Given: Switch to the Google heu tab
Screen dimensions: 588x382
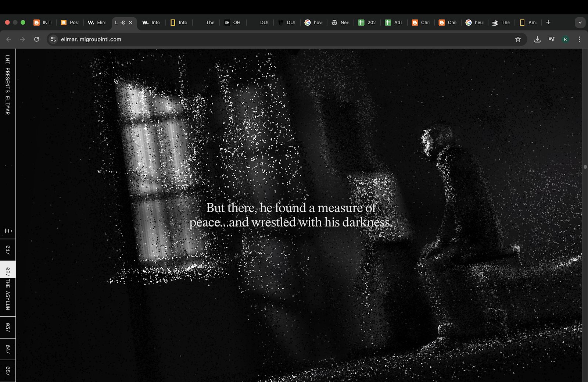Looking at the screenshot, I should (x=474, y=22).
